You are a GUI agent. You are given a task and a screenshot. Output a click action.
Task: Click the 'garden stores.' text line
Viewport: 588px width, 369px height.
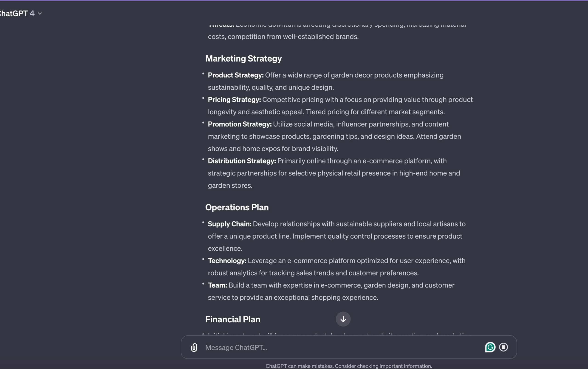230,186
